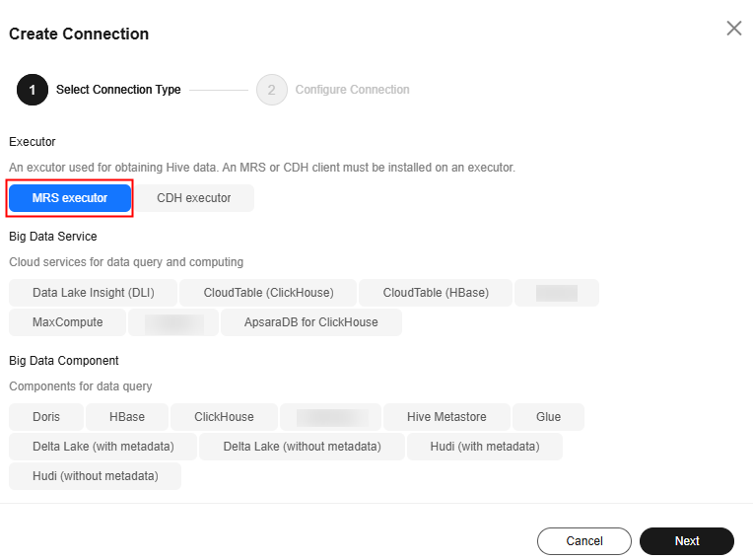753x560 pixels.
Task: Select the Glue component
Action: [548, 417]
